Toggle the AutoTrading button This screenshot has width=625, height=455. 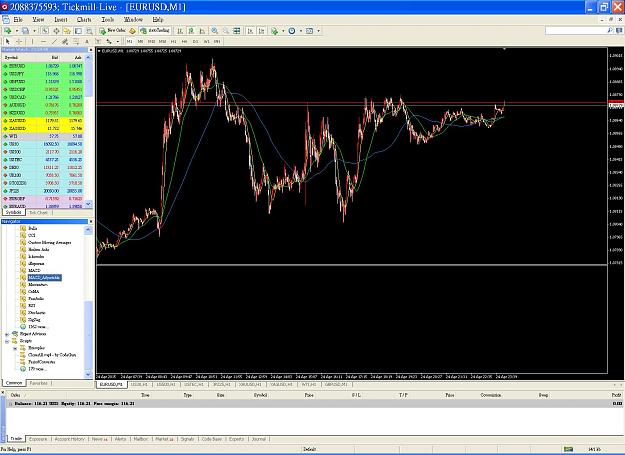click(x=155, y=31)
